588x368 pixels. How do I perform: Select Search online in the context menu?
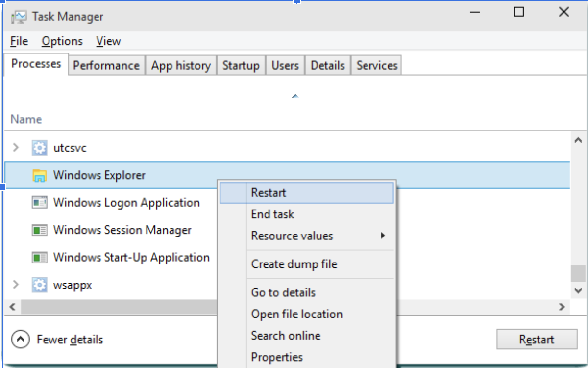pyautogui.click(x=286, y=336)
